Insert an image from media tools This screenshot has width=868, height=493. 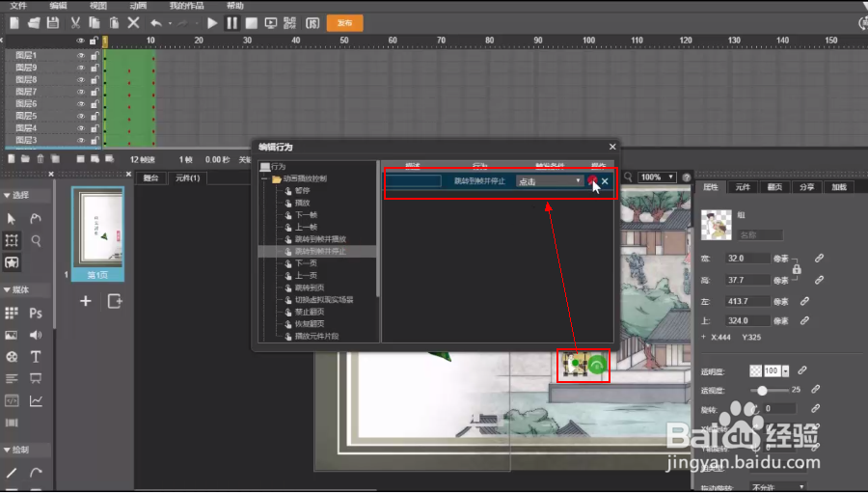(11, 335)
